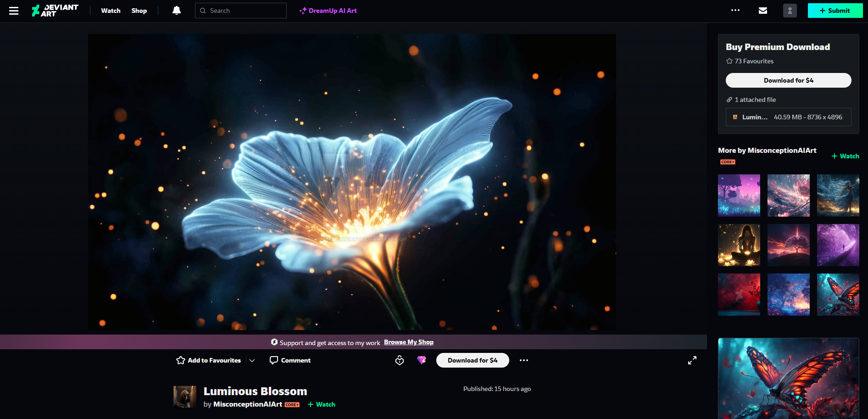Go to the DeviantArt home logo

[55, 11]
